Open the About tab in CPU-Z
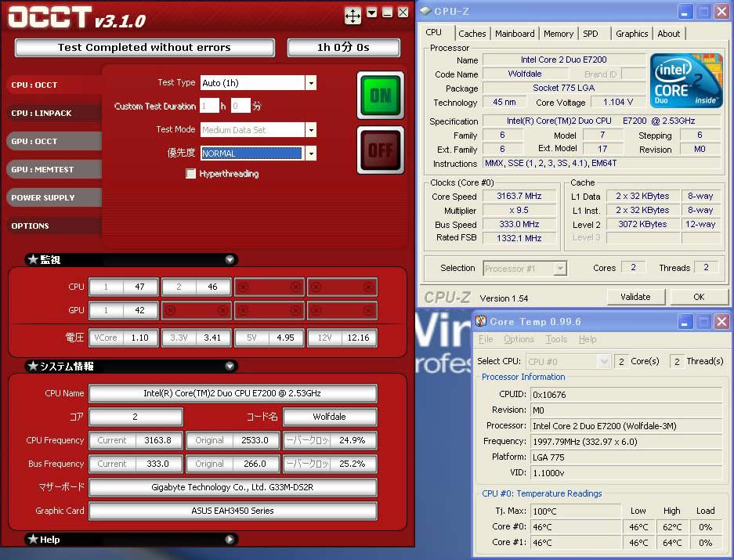Screen dimensions: 734x560 point(668,34)
